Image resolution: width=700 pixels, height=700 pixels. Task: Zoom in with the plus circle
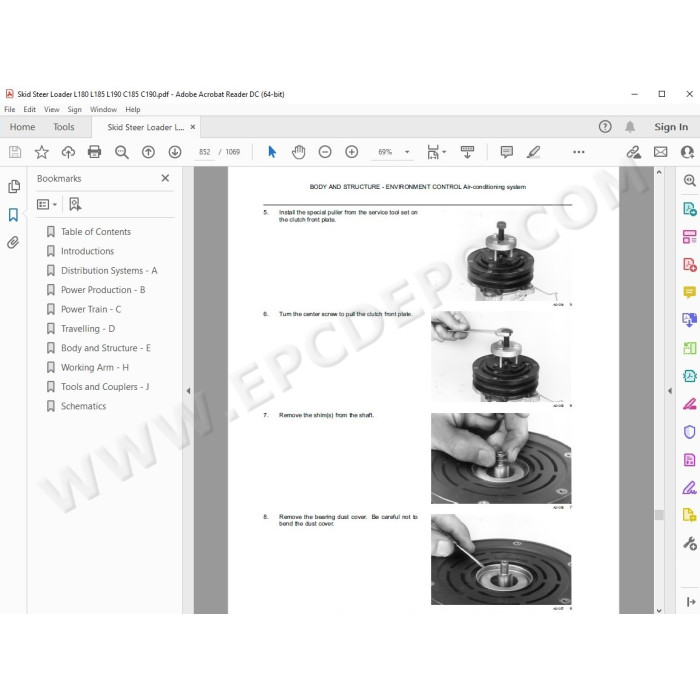point(352,152)
